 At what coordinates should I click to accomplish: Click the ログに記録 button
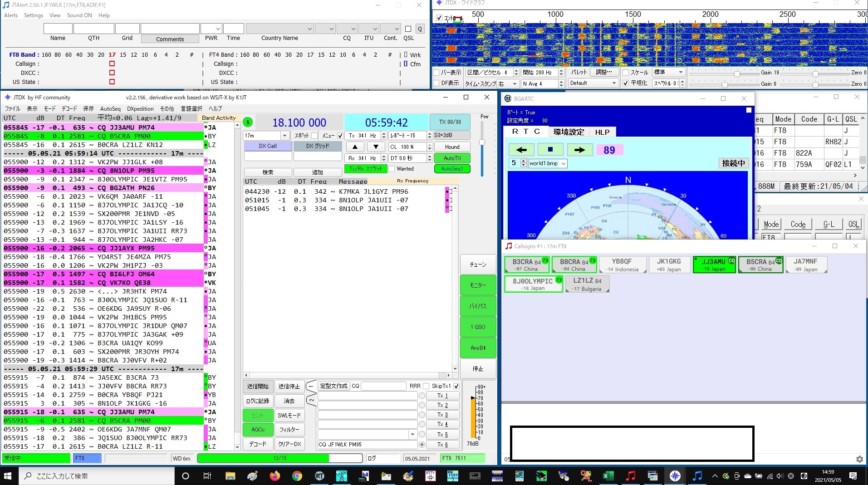(258, 401)
